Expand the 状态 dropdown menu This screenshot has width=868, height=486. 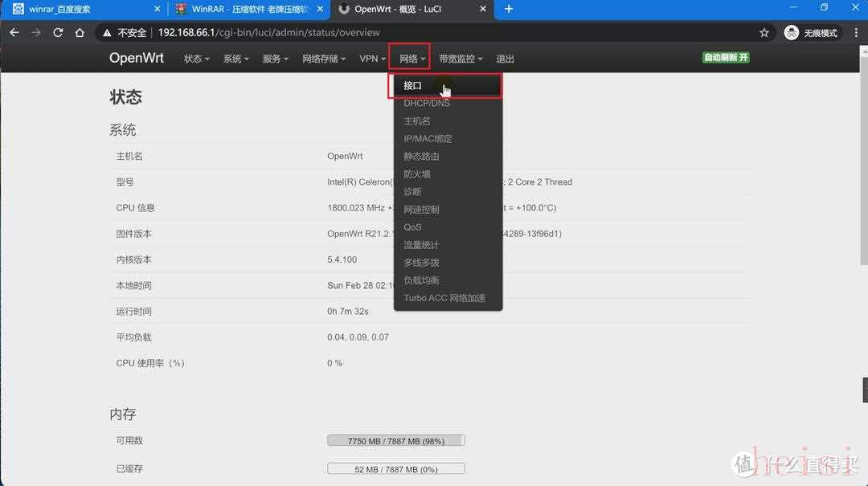pos(196,59)
